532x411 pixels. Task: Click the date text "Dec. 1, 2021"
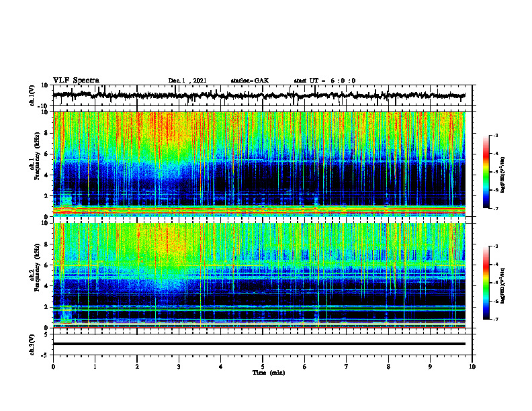click(x=187, y=81)
